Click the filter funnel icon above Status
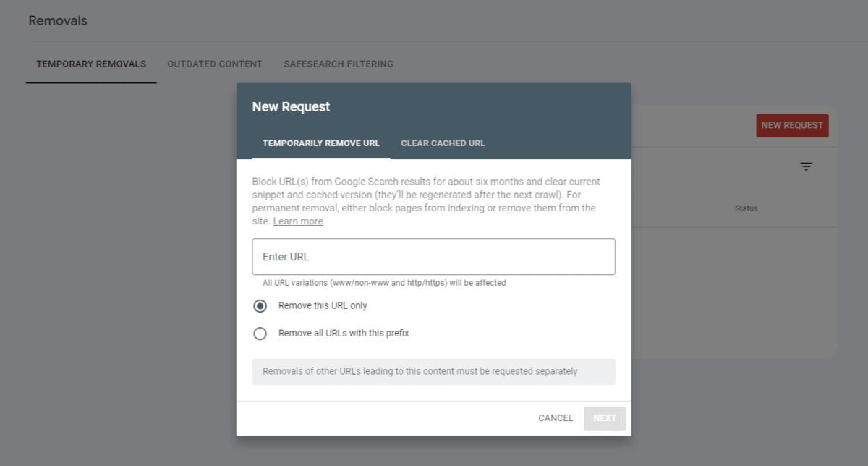The height and width of the screenshot is (466, 868). 807,166
